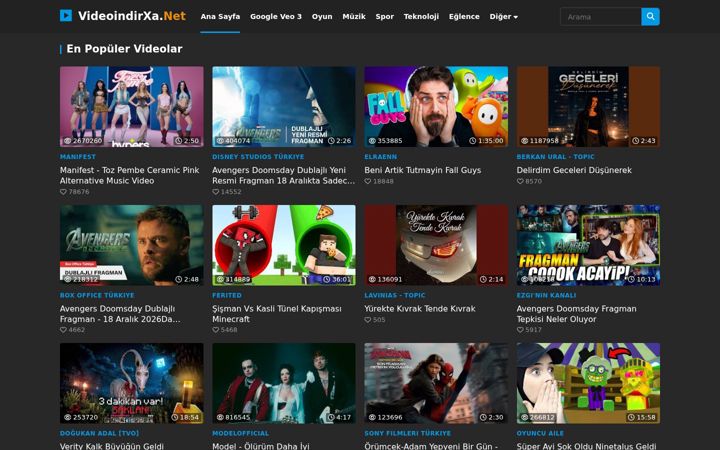720x450 pixels.
Task: Play Oyuncu Aile Roblox thumbnail
Action: pos(588,383)
